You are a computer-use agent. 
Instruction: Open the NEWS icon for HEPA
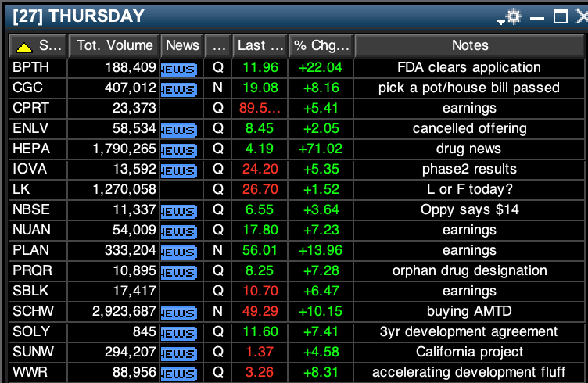click(179, 150)
